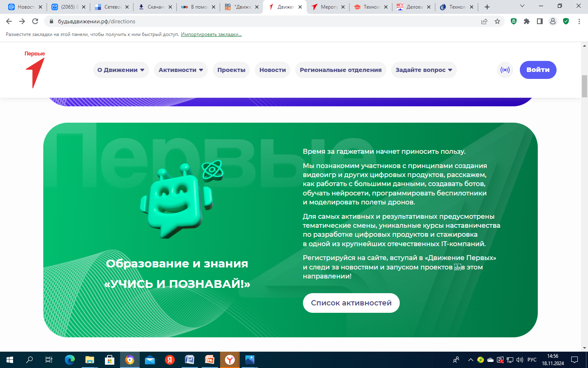The height and width of the screenshot is (368, 588).
Task: Expand the Задайте вопрос dropdown menu
Action: click(x=423, y=70)
